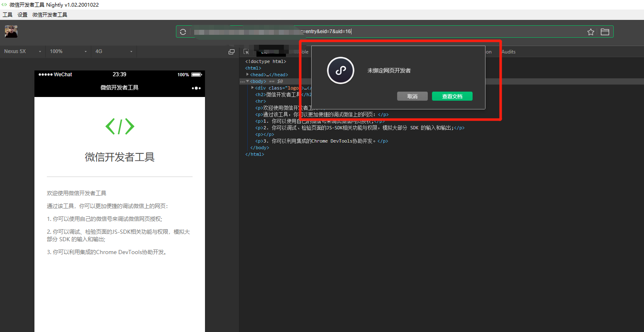This screenshot has height=332, width=644.
Task: Click the green code logo in the simulator page
Action: [120, 126]
